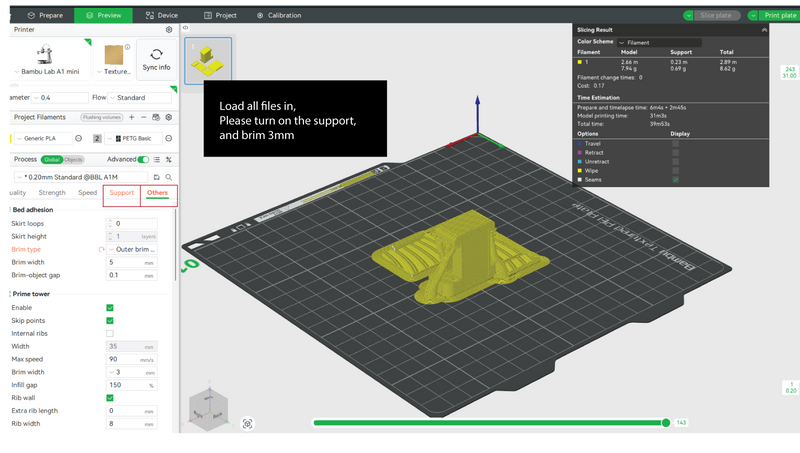Enable Internal ribs checkbox

pyautogui.click(x=110, y=334)
